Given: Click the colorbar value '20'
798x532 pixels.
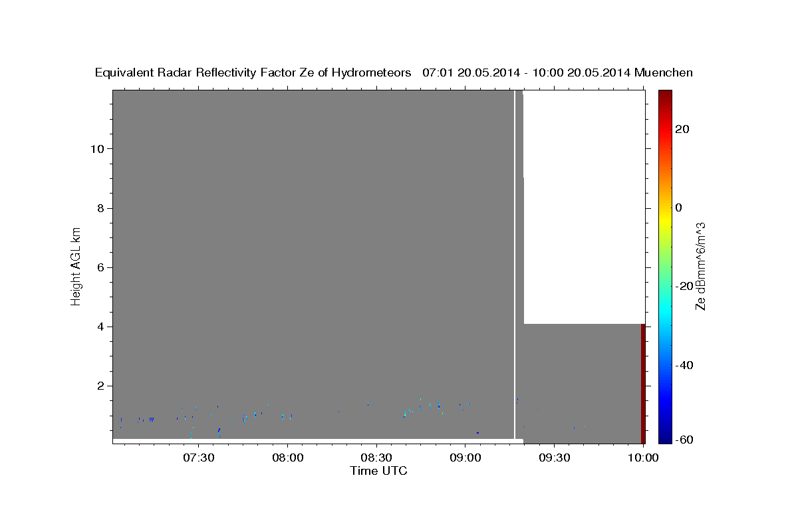Looking at the screenshot, I should 682,129.
